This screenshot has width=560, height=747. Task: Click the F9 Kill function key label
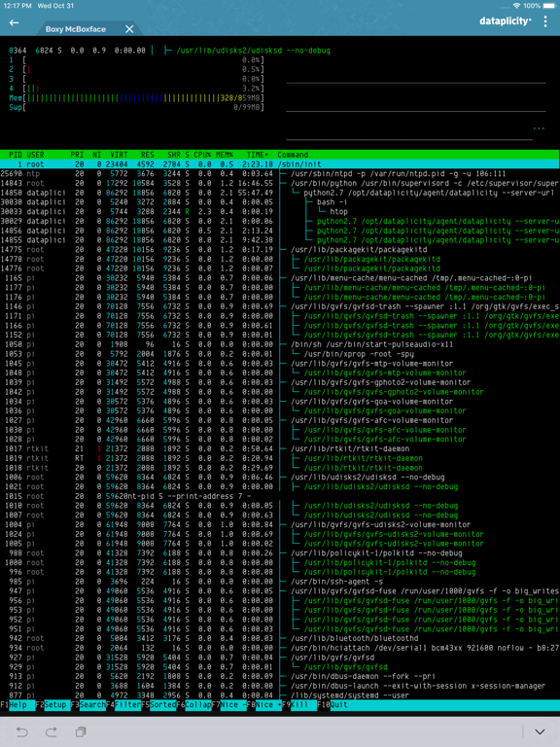[x=299, y=704]
